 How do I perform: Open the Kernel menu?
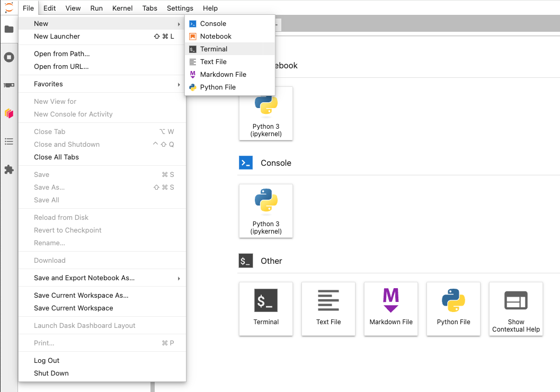click(122, 8)
